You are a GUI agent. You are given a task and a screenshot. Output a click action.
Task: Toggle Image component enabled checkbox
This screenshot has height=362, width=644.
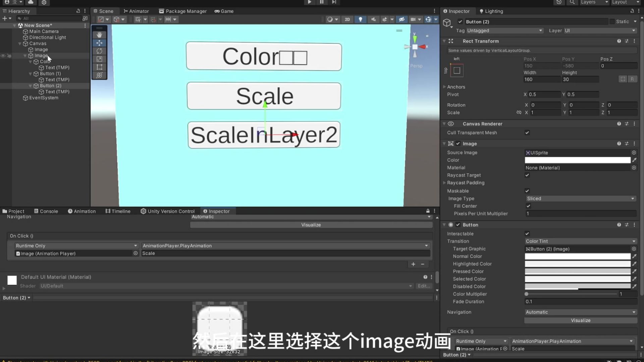[458, 143]
